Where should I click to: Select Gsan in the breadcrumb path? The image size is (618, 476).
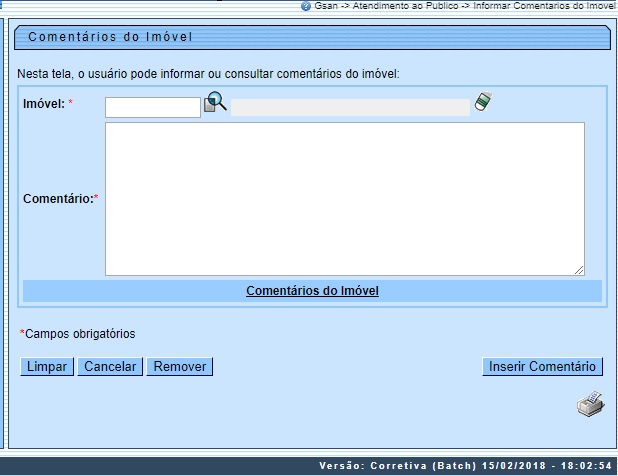[x=325, y=6]
